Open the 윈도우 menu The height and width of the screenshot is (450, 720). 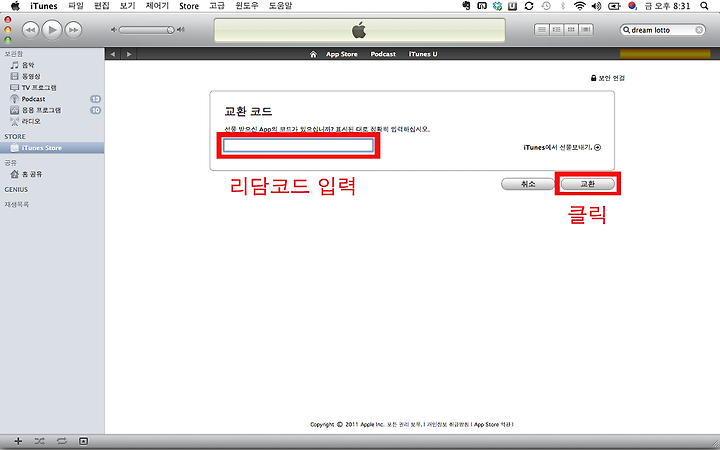pyautogui.click(x=247, y=6)
